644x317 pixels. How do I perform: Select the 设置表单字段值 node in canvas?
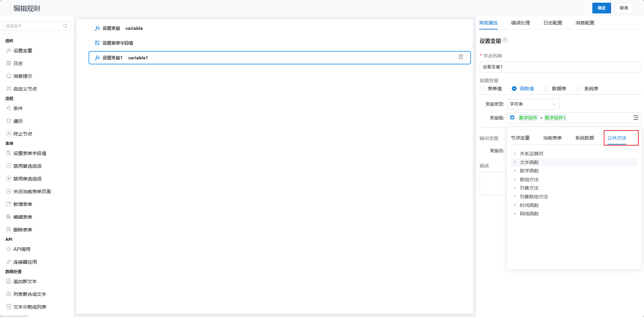(x=118, y=43)
